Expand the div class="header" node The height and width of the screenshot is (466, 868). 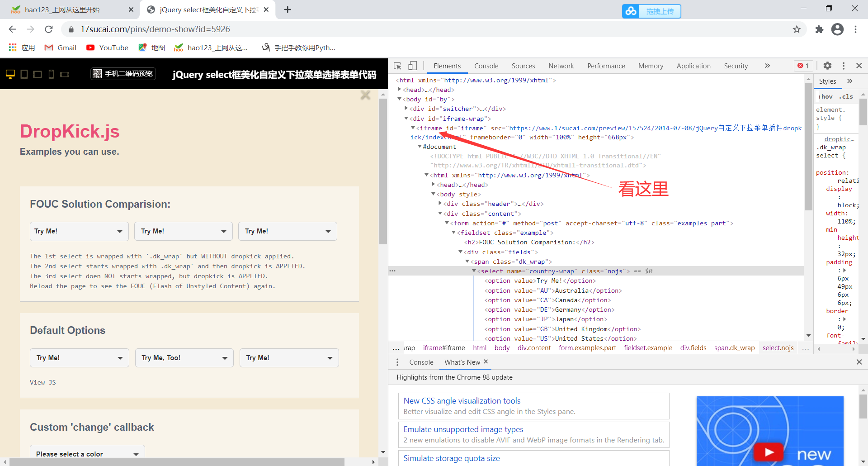[440, 204]
